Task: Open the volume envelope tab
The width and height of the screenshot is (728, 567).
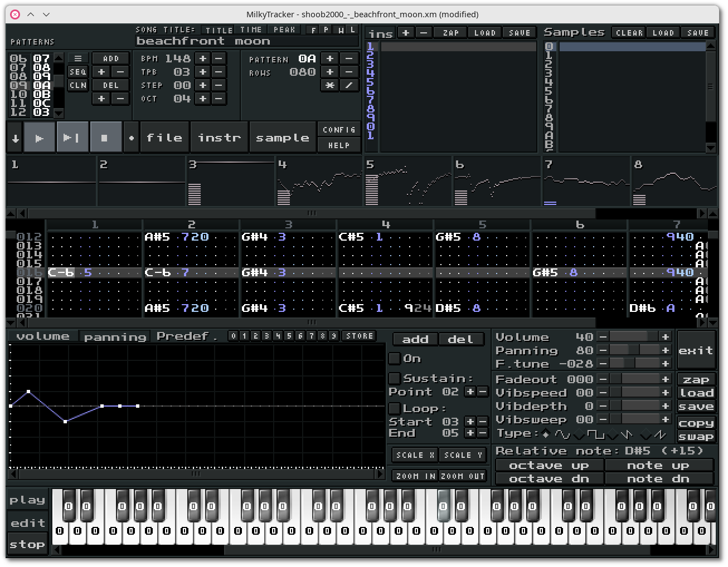Action: click(43, 336)
